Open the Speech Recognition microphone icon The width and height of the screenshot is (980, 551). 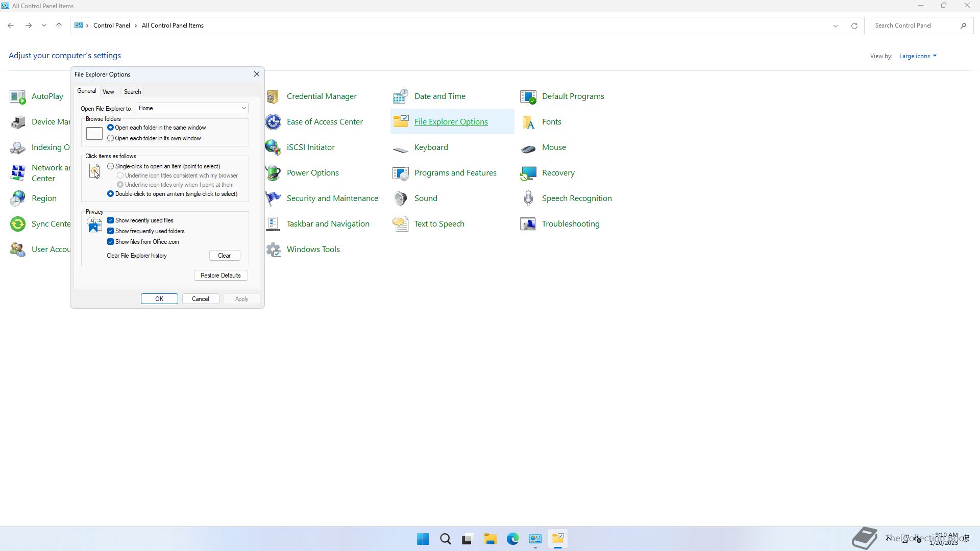coord(528,198)
